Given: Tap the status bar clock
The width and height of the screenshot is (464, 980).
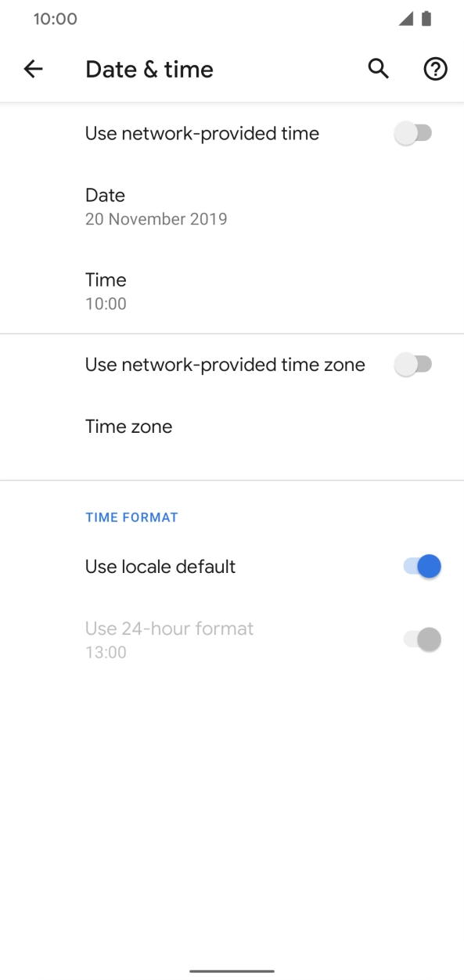Looking at the screenshot, I should pyautogui.click(x=55, y=19).
